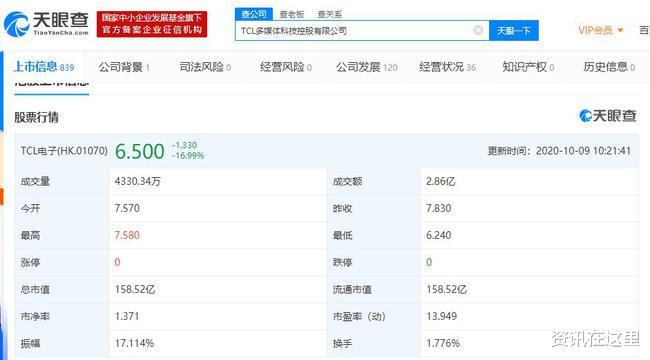Select the 查老板 search tab
This screenshot has height=360, width=650.
tap(292, 15)
